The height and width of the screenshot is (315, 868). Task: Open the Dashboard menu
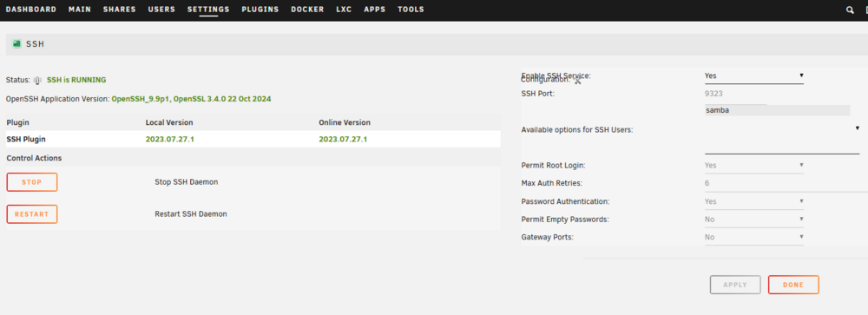click(x=31, y=10)
